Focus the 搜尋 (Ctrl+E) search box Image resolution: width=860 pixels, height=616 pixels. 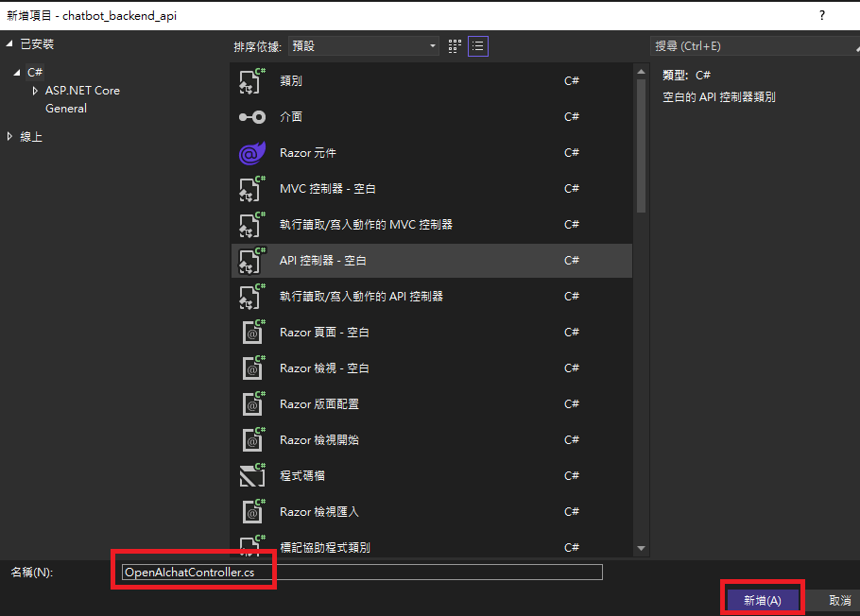coord(755,46)
